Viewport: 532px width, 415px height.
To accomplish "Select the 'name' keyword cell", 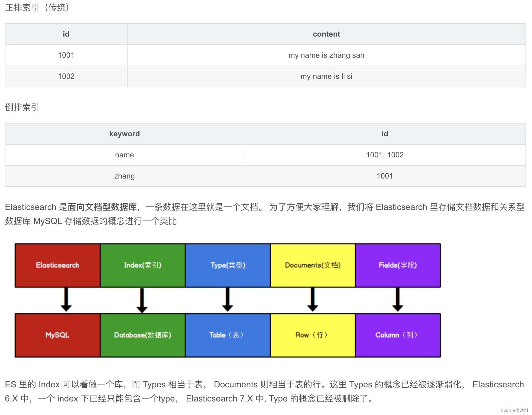I will (124, 155).
